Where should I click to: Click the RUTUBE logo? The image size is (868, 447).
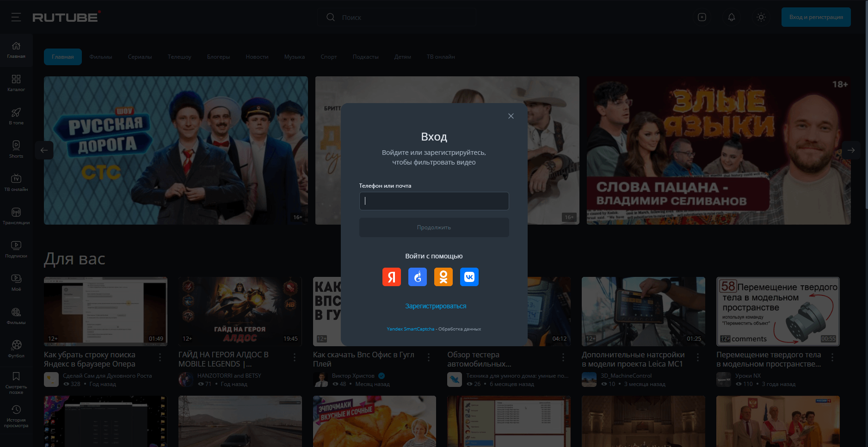tap(66, 17)
